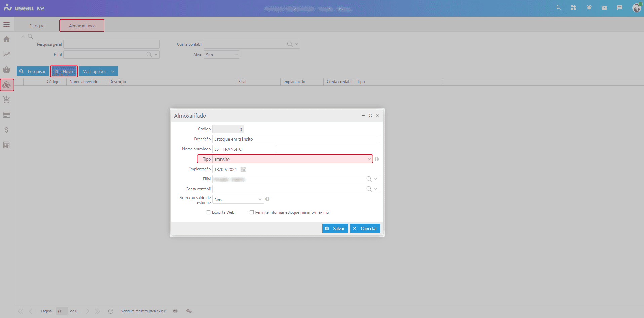Open the Soma ao saldo de estoque dropdown
This screenshot has height=318, width=644.
click(x=260, y=199)
